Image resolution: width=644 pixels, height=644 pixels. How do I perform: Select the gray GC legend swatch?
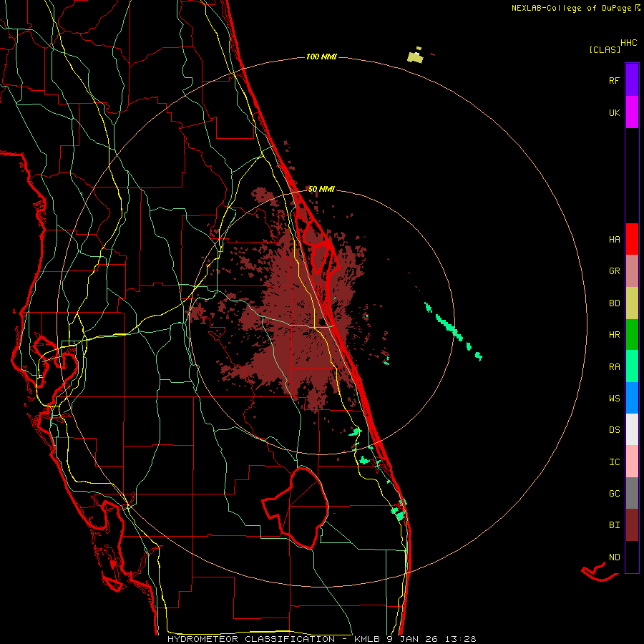(x=632, y=493)
